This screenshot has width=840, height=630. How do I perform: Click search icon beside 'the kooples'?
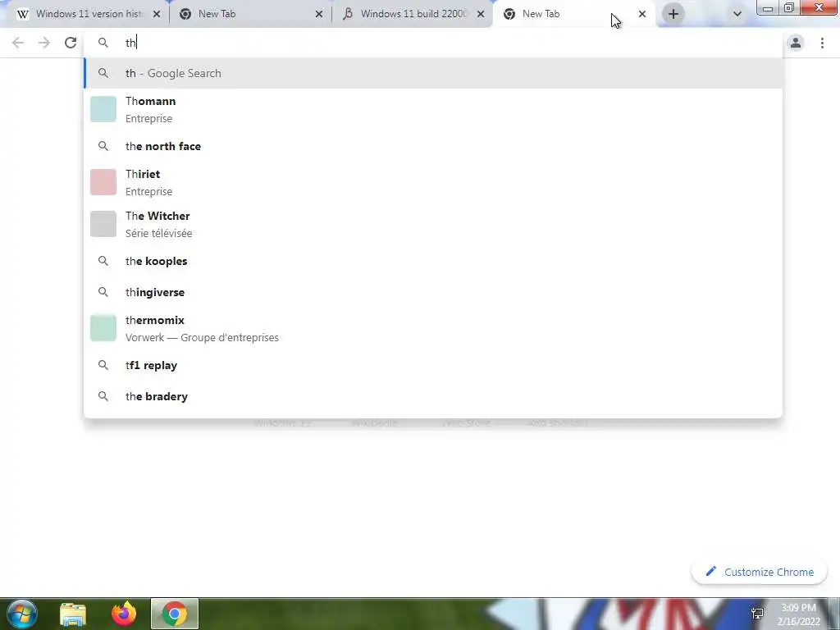(x=103, y=261)
